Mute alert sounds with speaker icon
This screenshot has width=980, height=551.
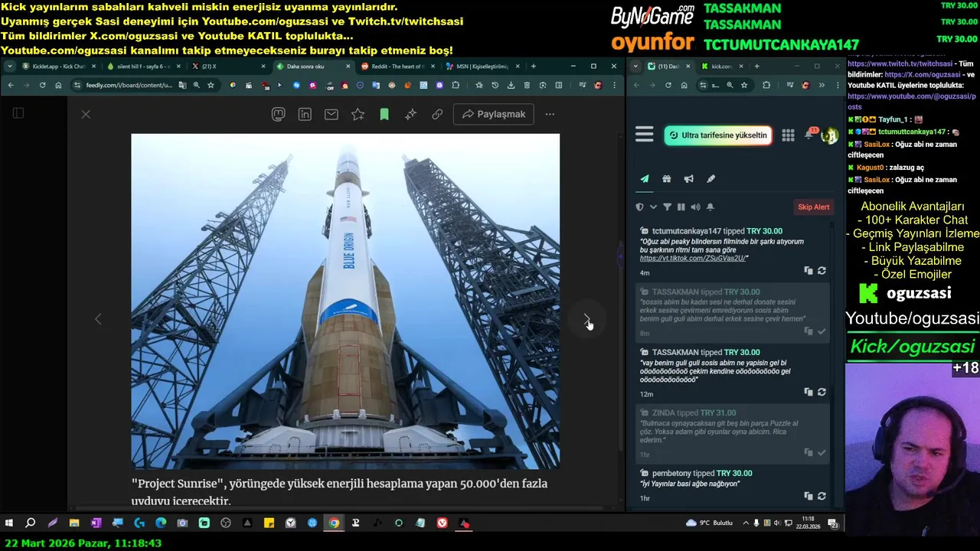pos(695,207)
